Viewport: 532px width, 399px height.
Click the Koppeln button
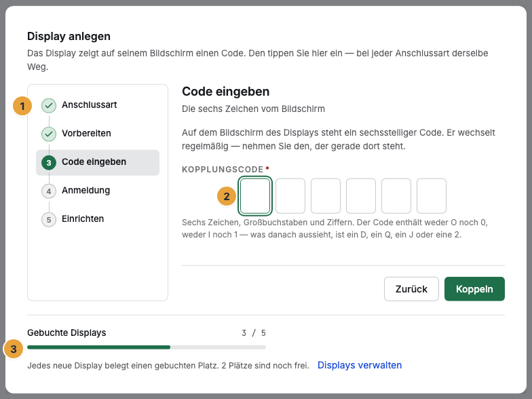pyautogui.click(x=474, y=289)
